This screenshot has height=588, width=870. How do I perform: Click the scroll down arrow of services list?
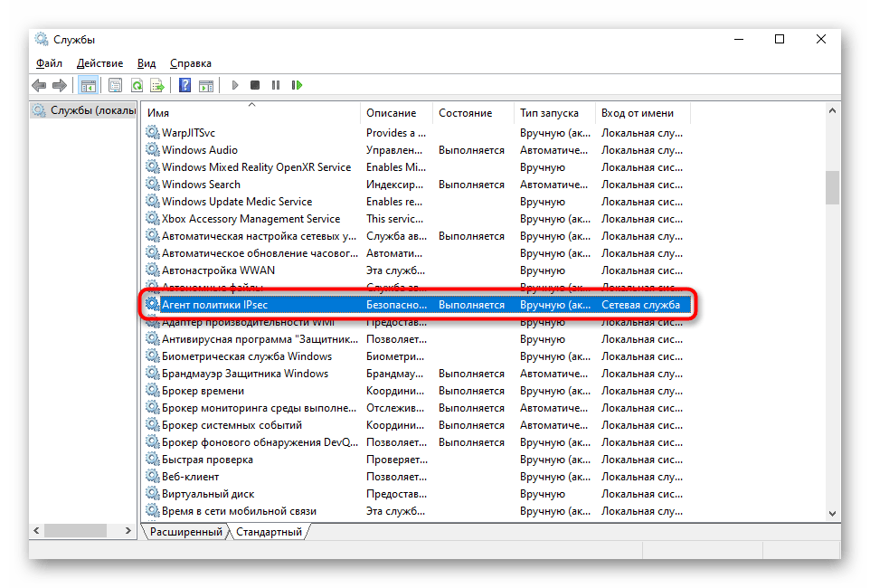[x=832, y=514]
